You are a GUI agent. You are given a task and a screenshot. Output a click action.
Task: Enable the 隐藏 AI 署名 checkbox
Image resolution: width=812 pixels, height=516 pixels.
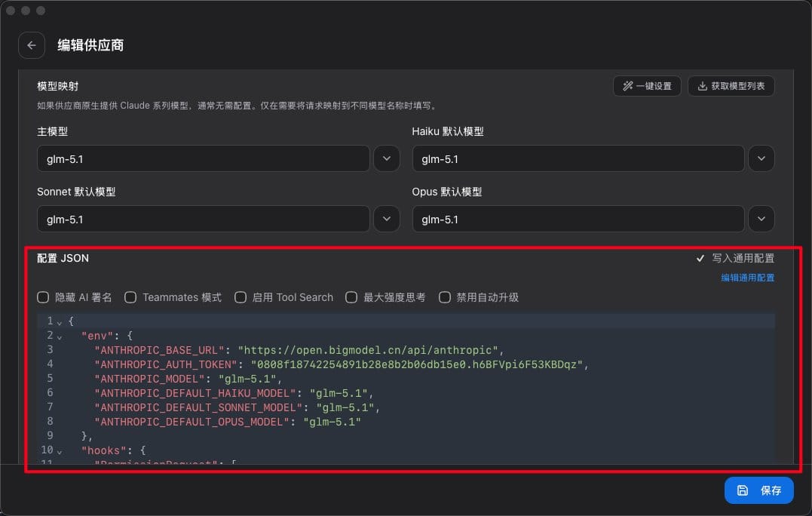click(x=43, y=297)
